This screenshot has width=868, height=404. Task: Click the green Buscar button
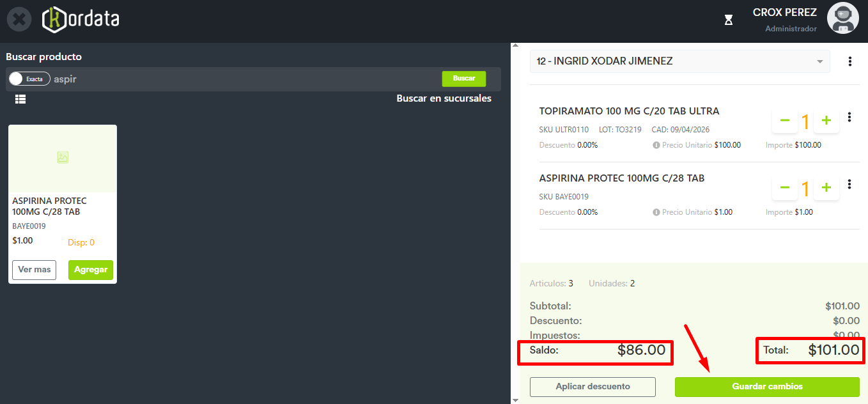(x=463, y=79)
